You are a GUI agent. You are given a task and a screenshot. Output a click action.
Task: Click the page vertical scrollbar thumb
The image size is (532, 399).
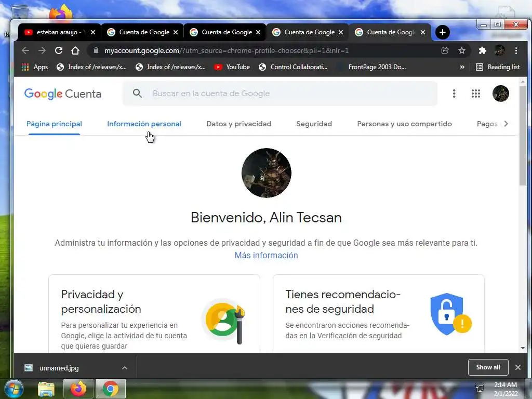click(523, 136)
